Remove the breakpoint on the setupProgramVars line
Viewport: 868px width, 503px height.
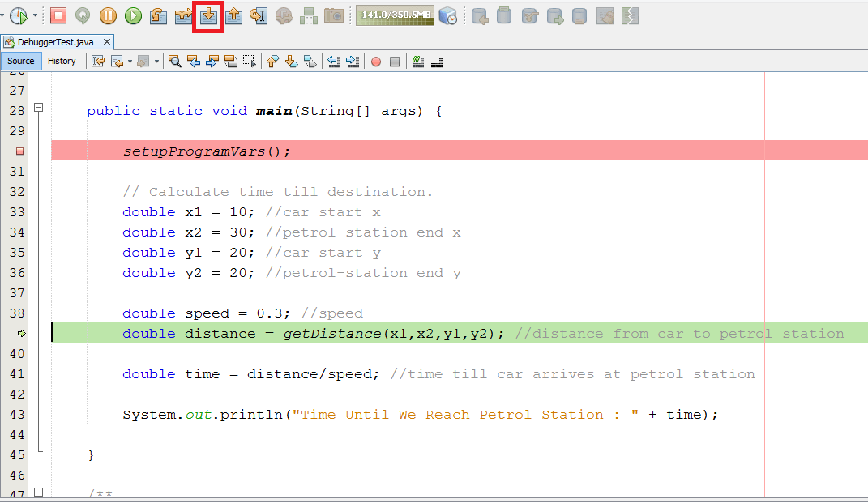tap(20, 151)
